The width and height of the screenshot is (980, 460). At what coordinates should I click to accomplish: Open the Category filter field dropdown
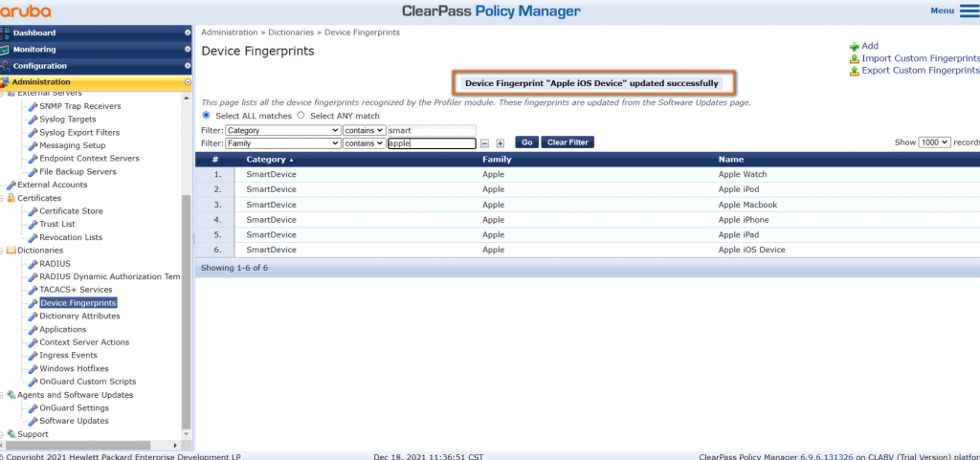(x=283, y=130)
